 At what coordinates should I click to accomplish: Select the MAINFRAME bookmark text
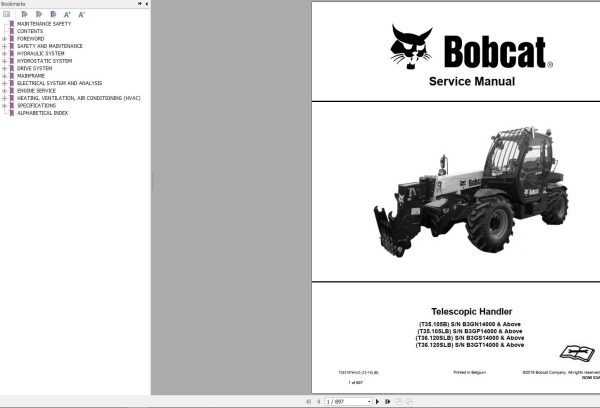click(31, 76)
